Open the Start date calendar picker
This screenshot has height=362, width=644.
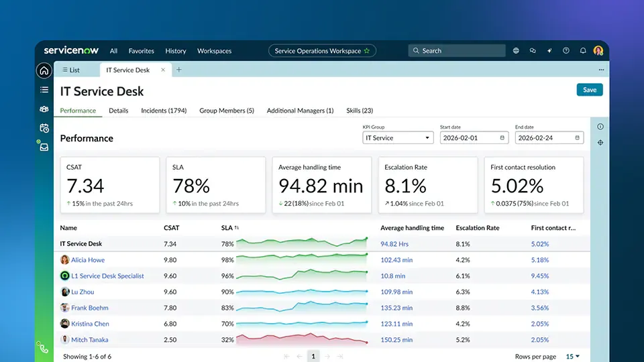pyautogui.click(x=502, y=138)
